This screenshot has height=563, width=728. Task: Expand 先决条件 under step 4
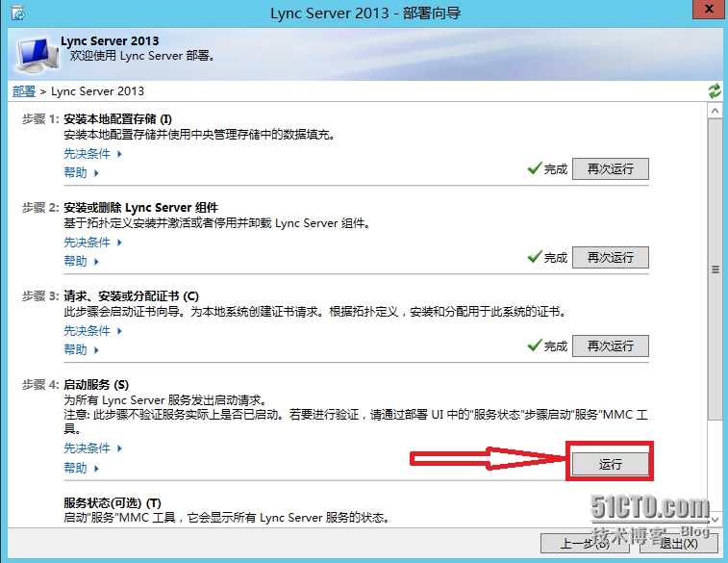click(92, 448)
